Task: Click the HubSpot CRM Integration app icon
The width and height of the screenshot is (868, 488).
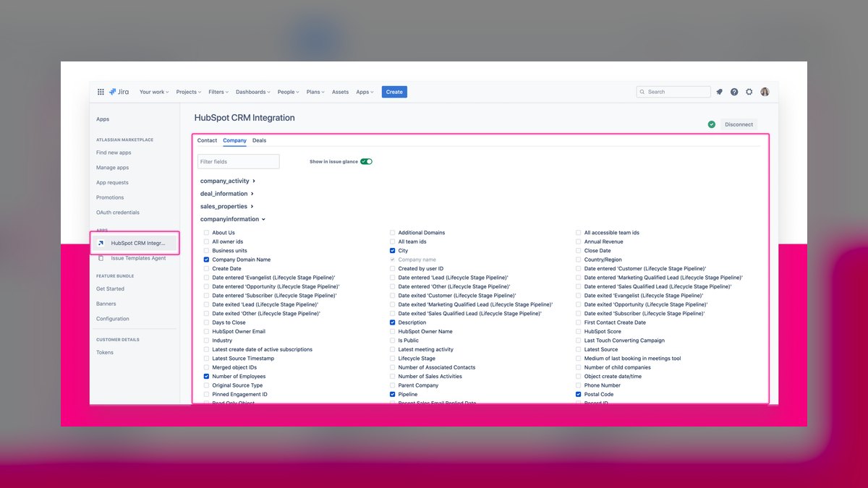Action: click(101, 243)
